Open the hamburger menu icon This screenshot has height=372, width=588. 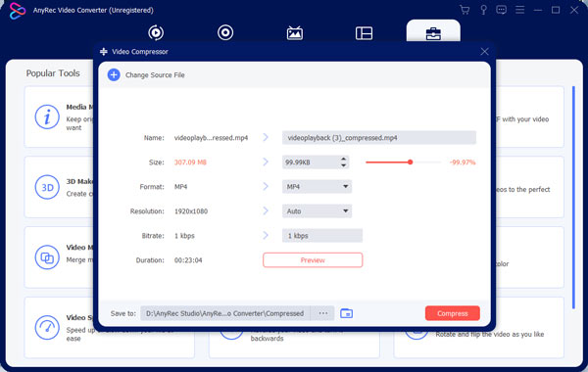tap(519, 10)
